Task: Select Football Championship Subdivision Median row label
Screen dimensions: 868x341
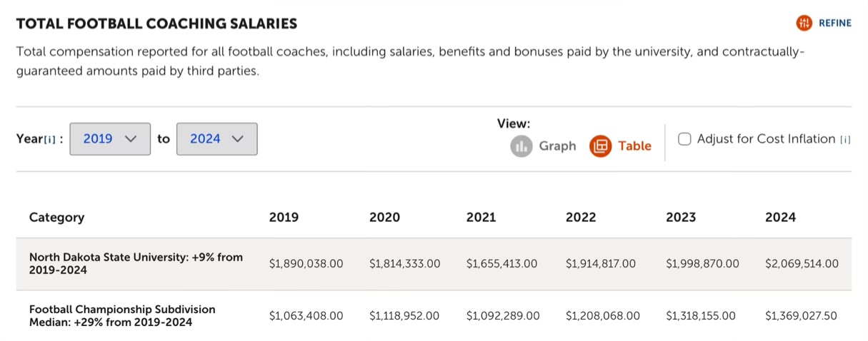Action: point(121,316)
